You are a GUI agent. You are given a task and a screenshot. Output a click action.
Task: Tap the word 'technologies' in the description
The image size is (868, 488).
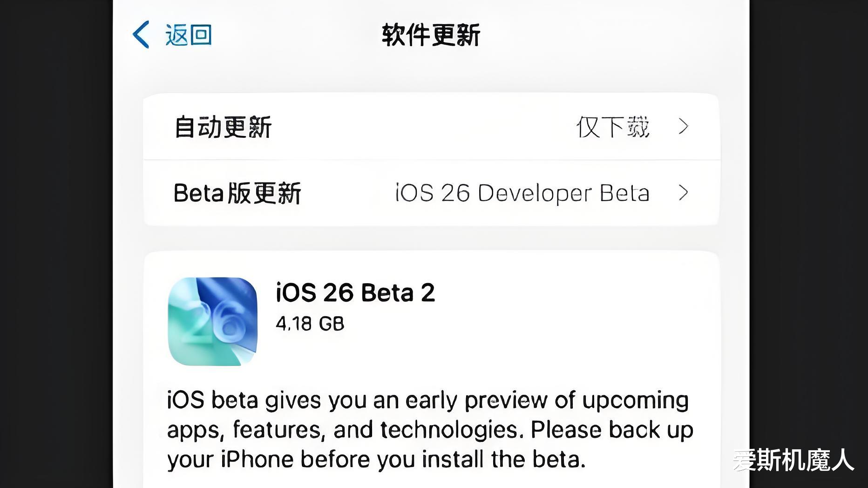tap(449, 430)
